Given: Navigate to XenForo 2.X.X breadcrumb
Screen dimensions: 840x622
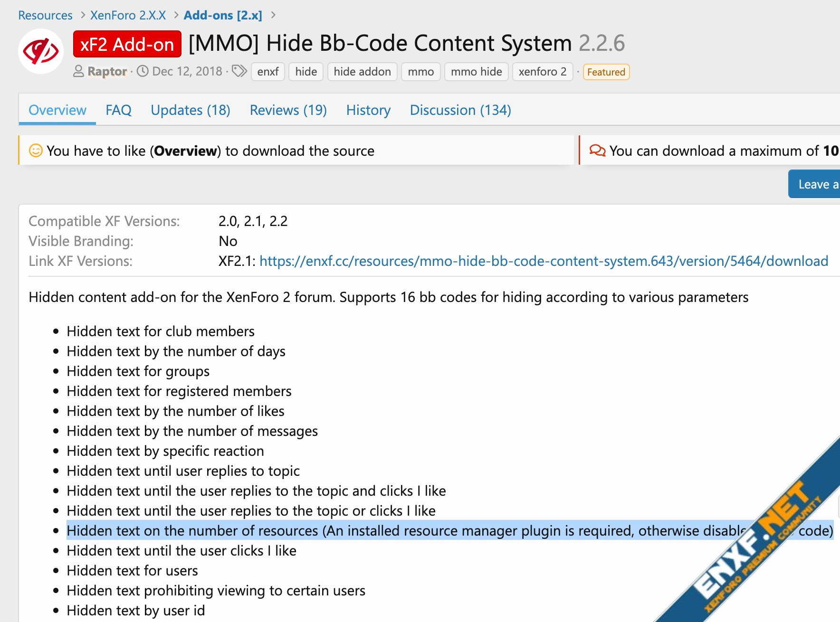Looking at the screenshot, I should point(128,15).
